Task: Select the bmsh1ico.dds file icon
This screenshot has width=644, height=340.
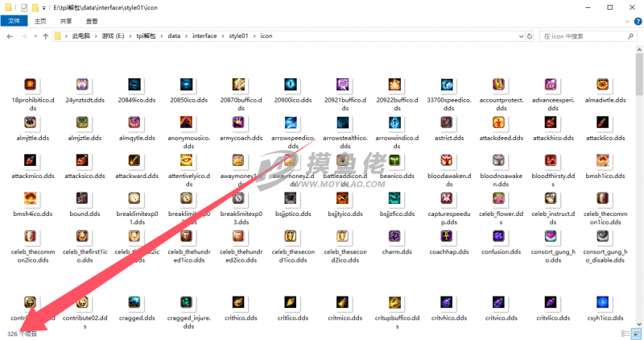Action: coord(603,160)
